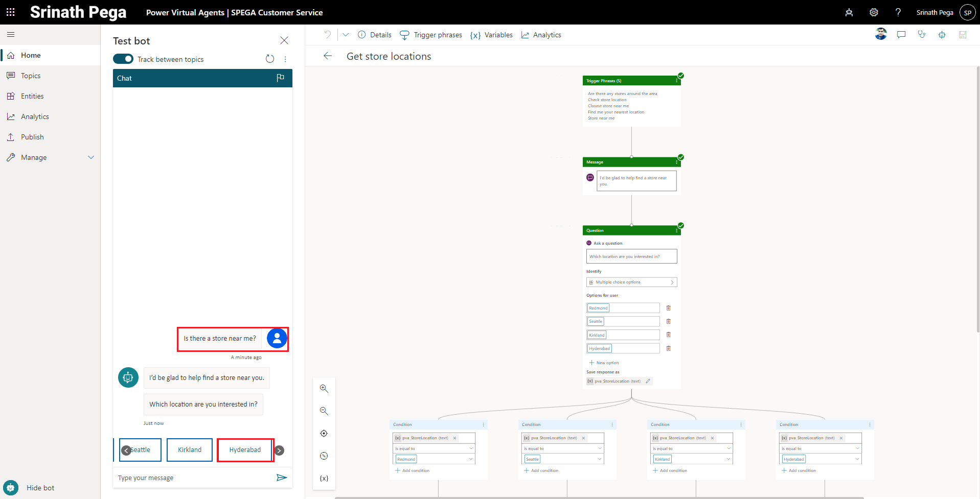Go back using arrow beside Get store locations
Viewport: 980px width, 499px height.
coord(328,56)
